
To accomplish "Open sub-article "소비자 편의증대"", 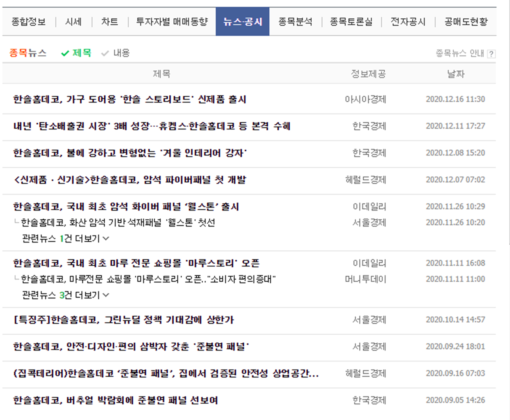I will 148,279.
